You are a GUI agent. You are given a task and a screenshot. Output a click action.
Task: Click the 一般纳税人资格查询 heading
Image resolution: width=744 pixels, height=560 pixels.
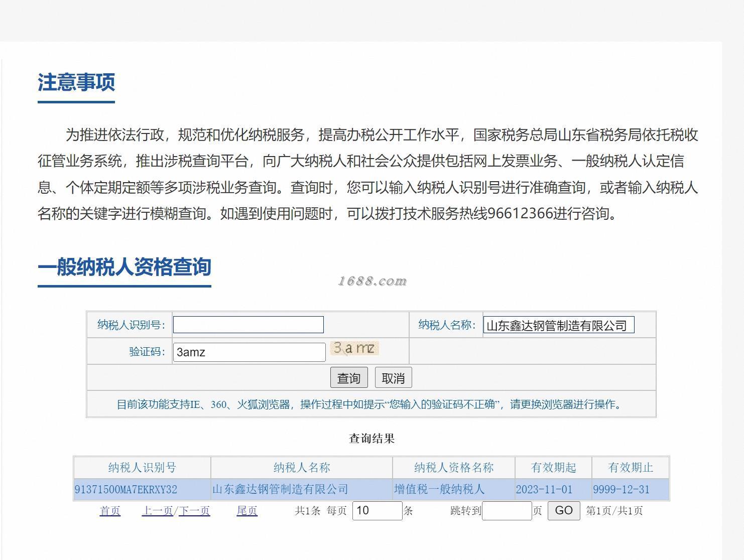pyautogui.click(x=125, y=267)
